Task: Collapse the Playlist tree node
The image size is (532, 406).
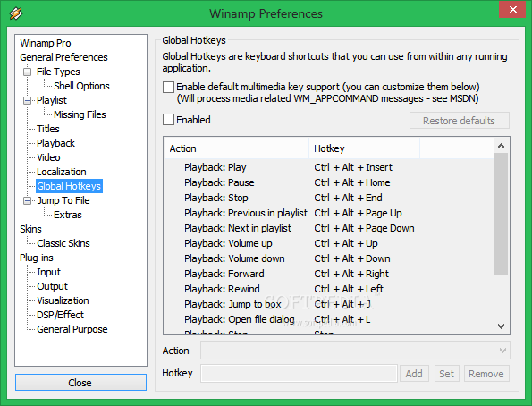Action: 27,100
